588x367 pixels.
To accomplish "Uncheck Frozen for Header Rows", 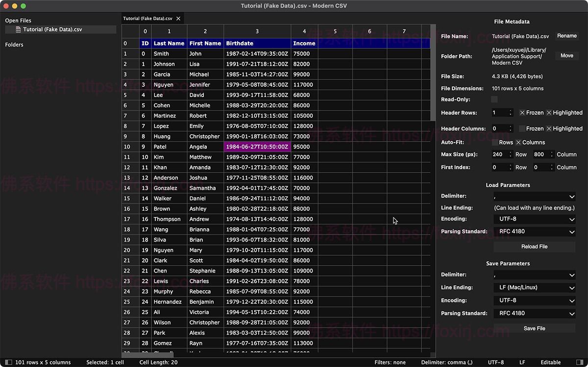I will click(x=522, y=112).
